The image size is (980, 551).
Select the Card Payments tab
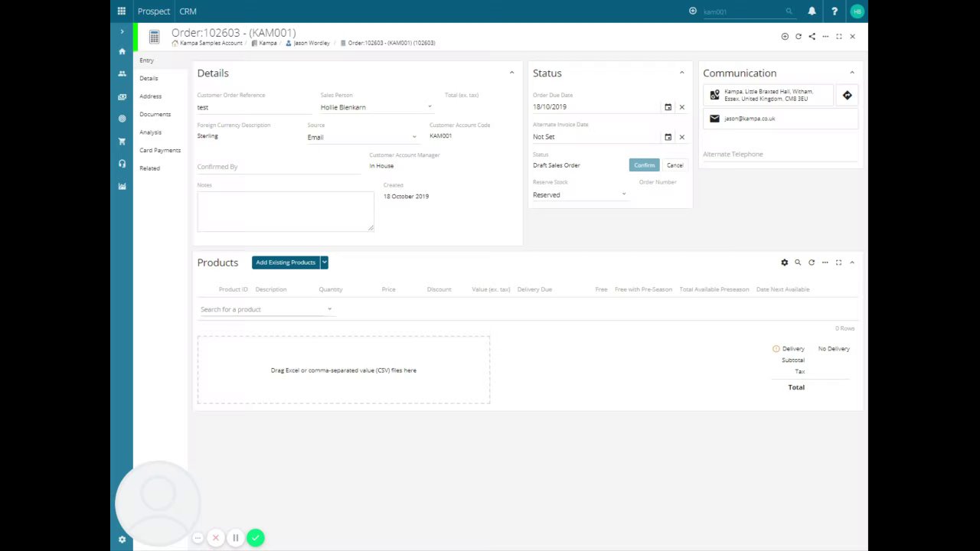click(x=160, y=150)
